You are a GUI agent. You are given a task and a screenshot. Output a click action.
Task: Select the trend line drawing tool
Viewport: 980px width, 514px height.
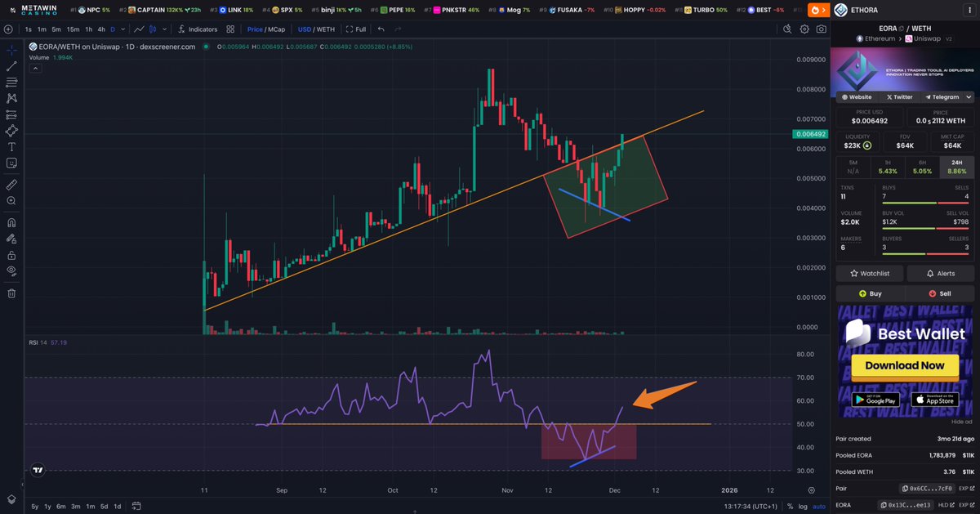click(11, 66)
